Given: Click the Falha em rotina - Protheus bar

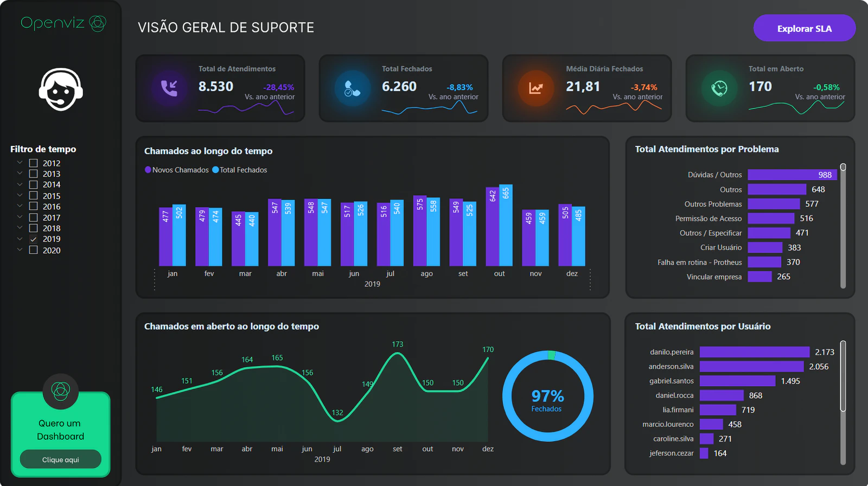Looking at the screenshot, I should (765, 262).
